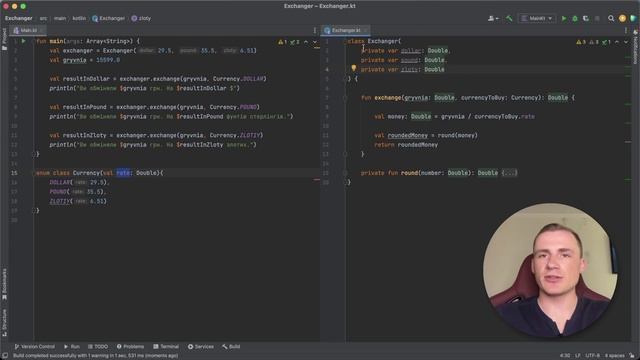This screenshot has height=360, width=640.
Task: Open the JetBrains Toolbox icon at top right
Action: tap(633, 18)
